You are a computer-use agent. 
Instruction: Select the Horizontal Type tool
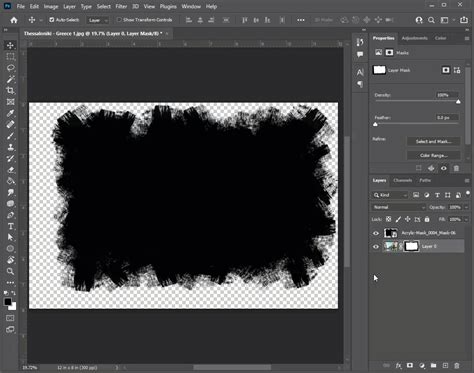[x=10, y=226]
